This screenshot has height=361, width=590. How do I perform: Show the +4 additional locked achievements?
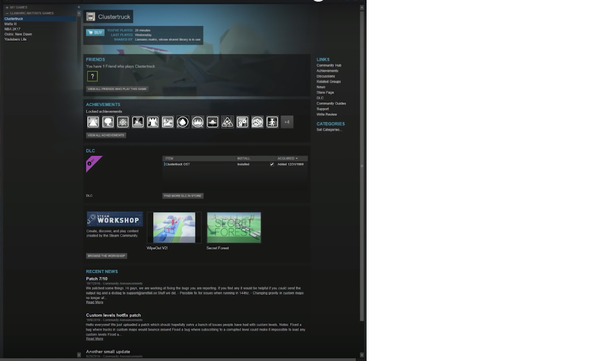287,122
